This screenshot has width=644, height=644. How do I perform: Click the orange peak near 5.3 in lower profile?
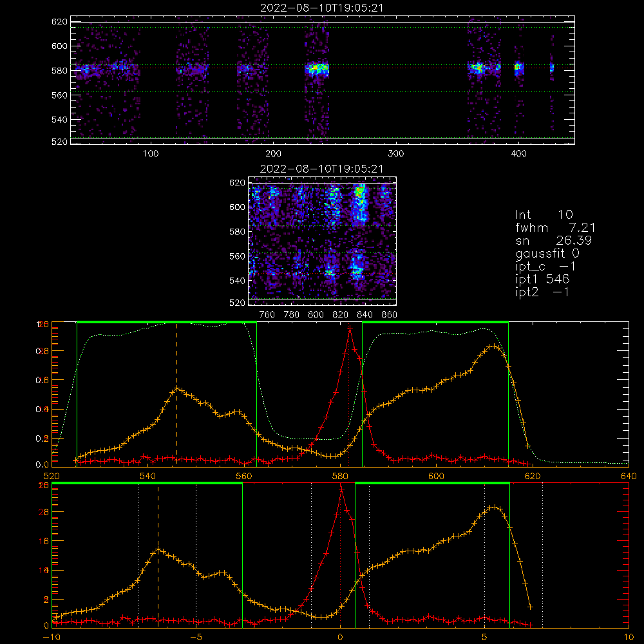pos(495,507)
